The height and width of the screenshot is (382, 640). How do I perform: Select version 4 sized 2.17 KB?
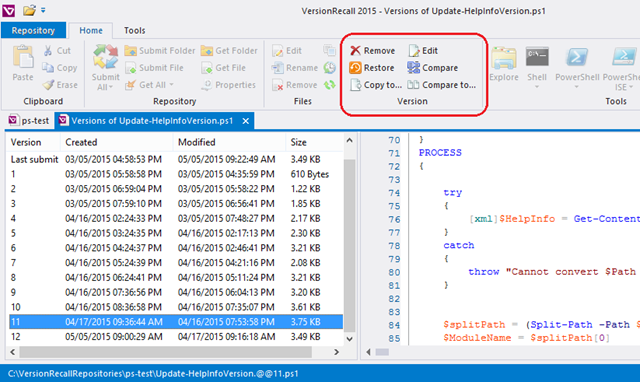(176, 218)
